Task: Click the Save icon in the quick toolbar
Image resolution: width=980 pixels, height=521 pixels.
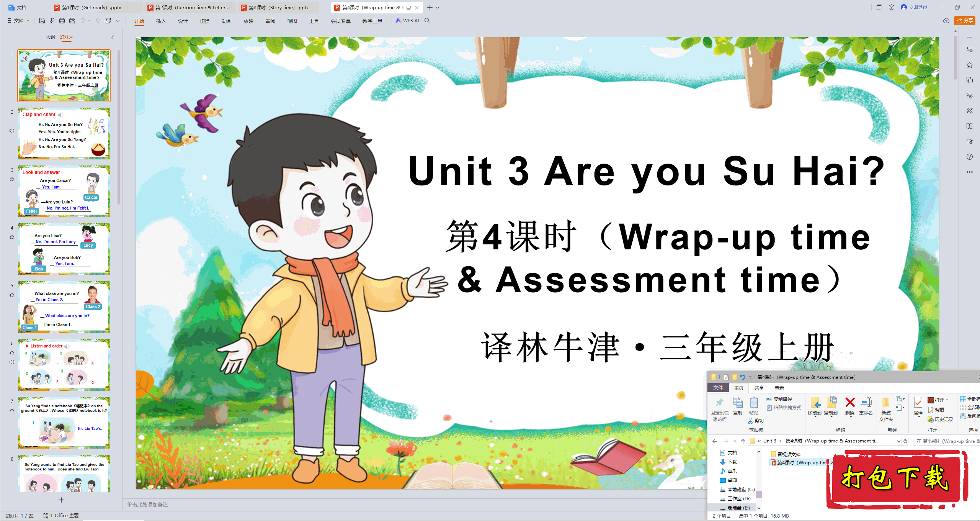Action: pyautogui.click(x=42, y=21)
